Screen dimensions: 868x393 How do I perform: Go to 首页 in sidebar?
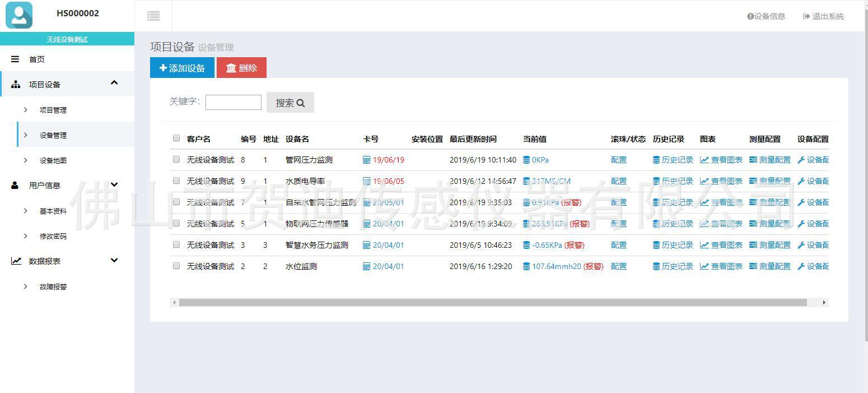point(37,59)
